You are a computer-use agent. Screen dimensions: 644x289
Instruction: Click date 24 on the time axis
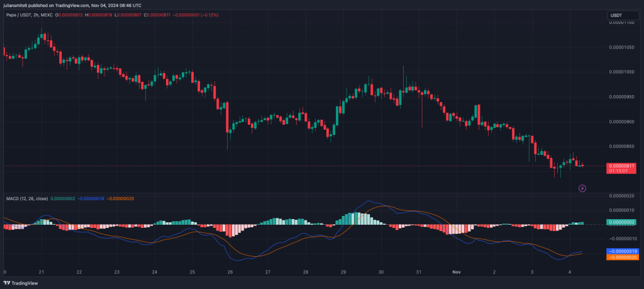155,272
